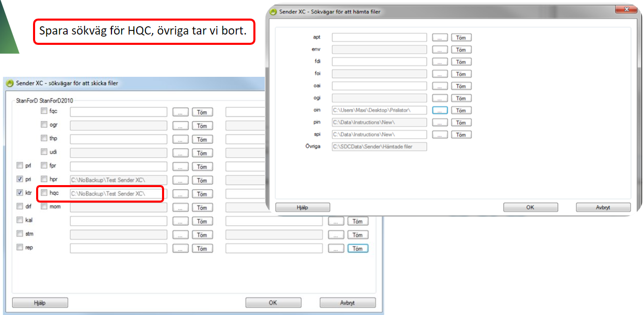Tick the hqc checkbox
The width and height of the screenshot is (644, 315).
[44, 193]
